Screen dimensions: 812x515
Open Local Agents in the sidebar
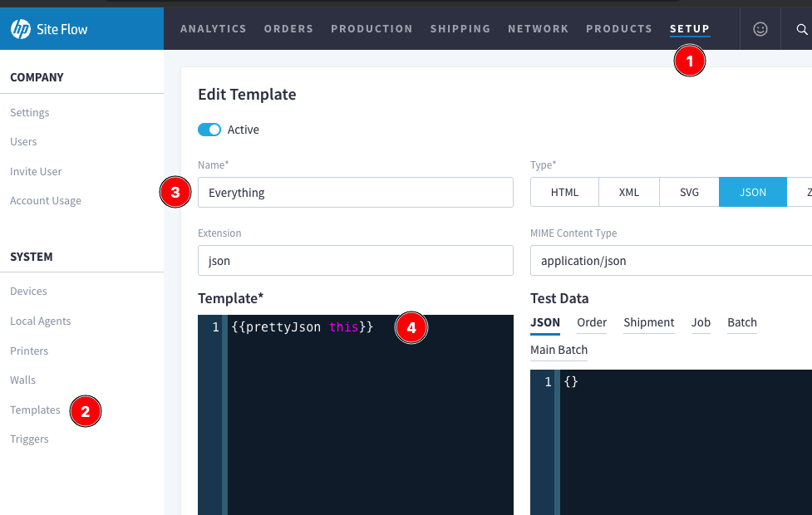(x=40, y=321)
